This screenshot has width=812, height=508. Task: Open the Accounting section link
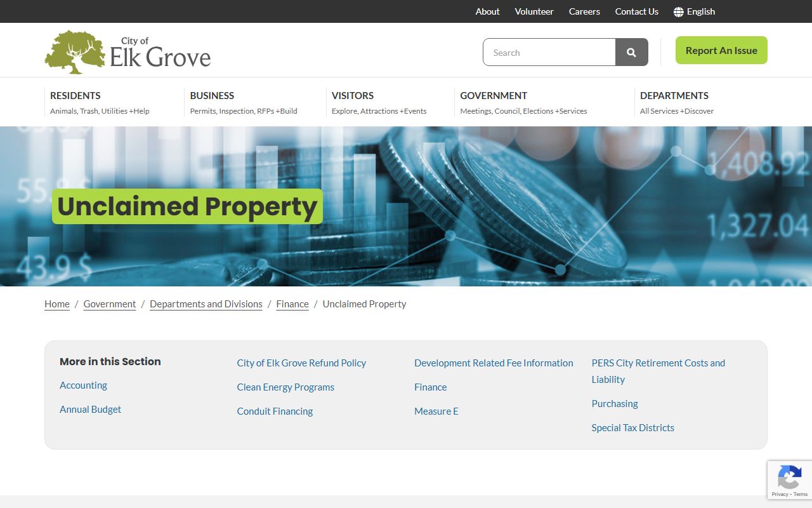(83, 385)
